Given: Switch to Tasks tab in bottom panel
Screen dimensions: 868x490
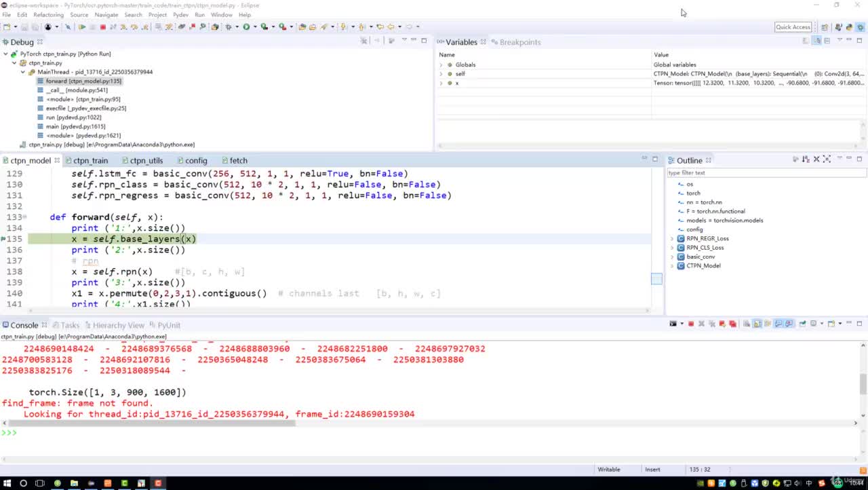Looking at the screenshot, I should (70, 325).
